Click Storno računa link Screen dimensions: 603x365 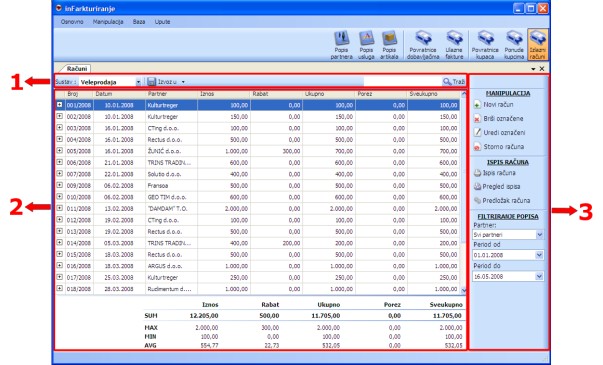503,147
